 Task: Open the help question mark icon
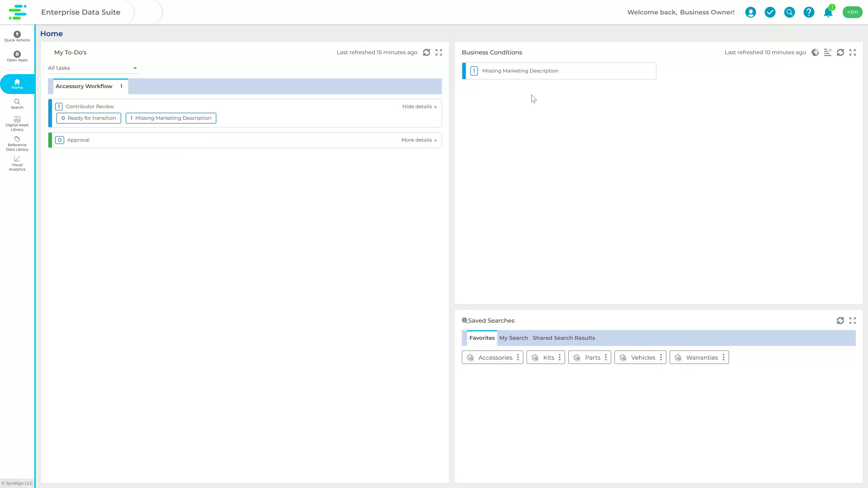click(x=809, y=12)
